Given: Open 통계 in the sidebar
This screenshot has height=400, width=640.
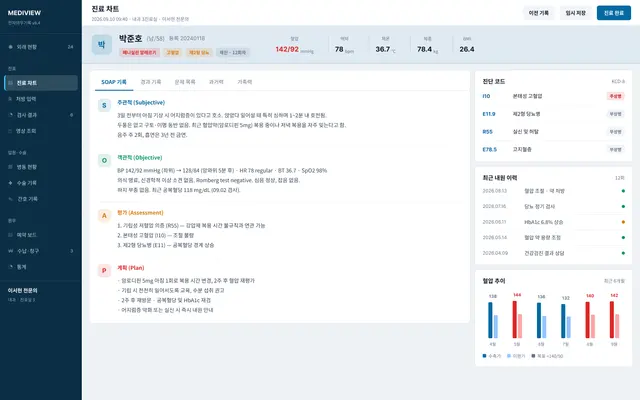Looking at the screenshot, I should 41,267.
